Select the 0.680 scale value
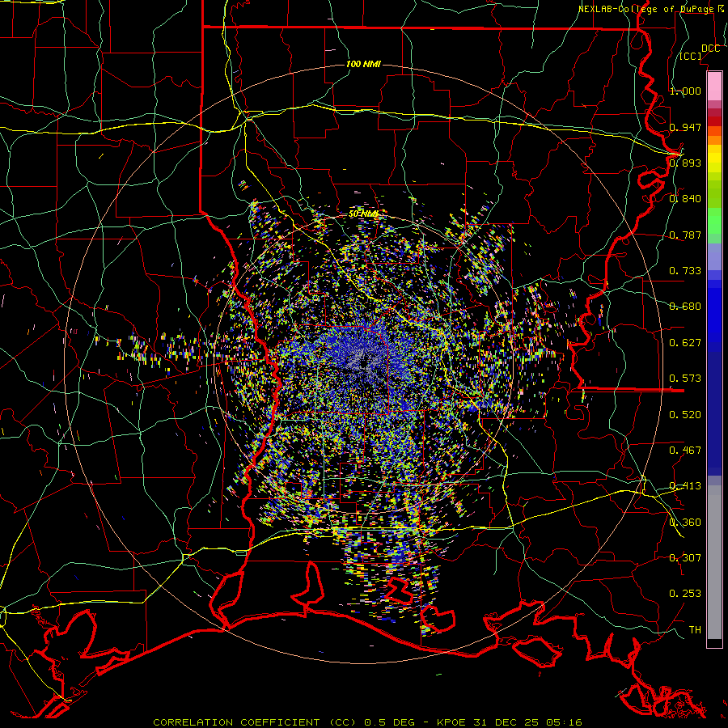728x728 pixels. click(685, 307)
